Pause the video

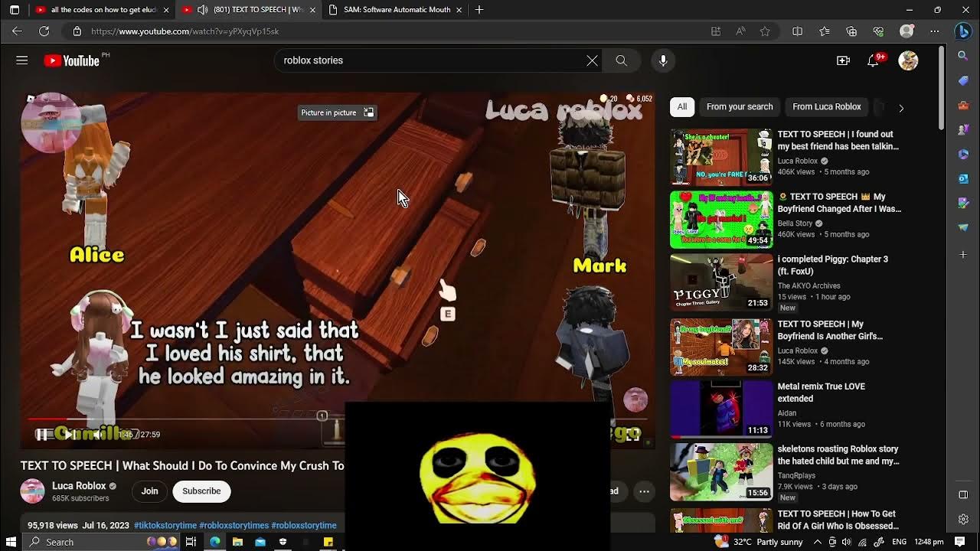pos(42,435)
